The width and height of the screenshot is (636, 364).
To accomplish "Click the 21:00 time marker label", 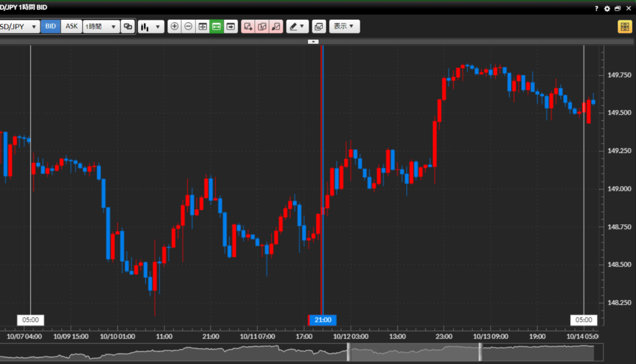I will pos(322,320).
